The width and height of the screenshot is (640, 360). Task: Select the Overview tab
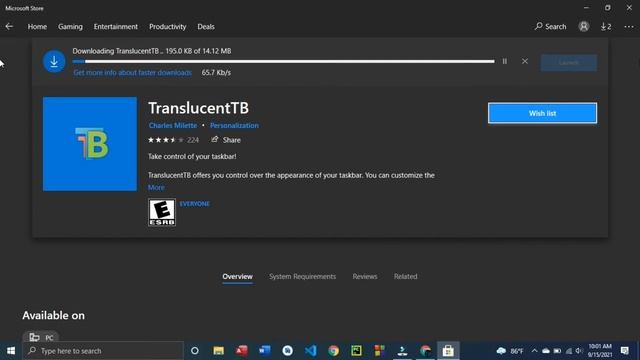237,276
